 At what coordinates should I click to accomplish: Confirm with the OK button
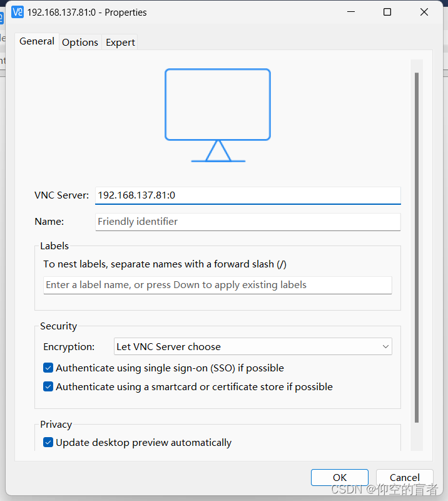coord(339,477)
